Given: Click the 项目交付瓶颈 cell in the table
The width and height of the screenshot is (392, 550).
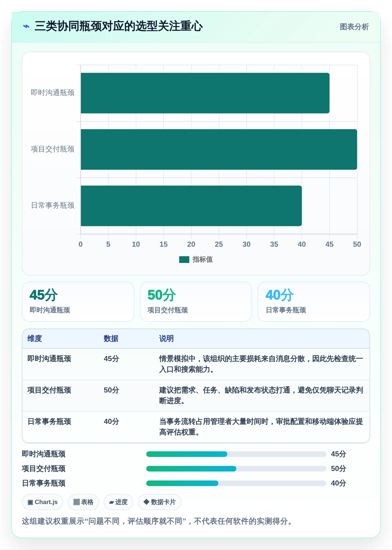Looking at the screenshot, I should pyautogui.click(x=49, y=390).
